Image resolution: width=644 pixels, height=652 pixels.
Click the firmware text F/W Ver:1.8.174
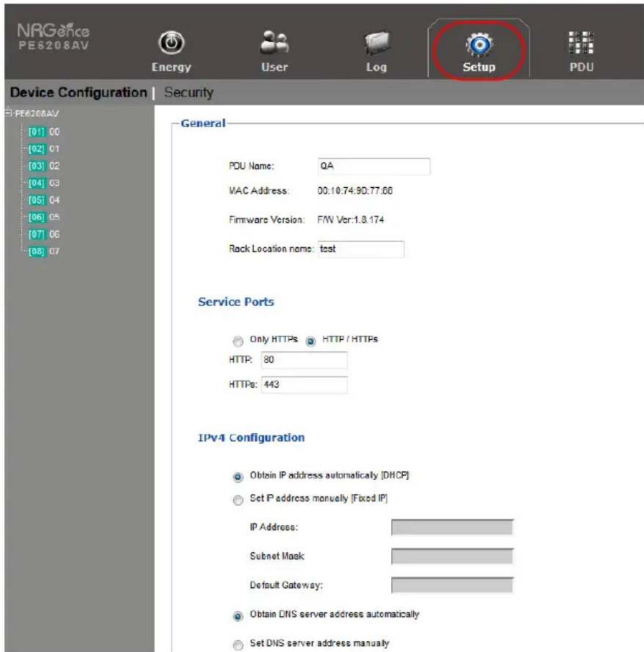[351, 220]
